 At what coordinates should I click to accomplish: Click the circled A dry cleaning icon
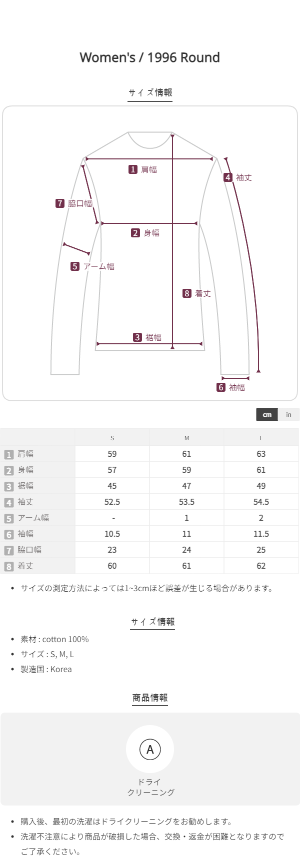150,749
